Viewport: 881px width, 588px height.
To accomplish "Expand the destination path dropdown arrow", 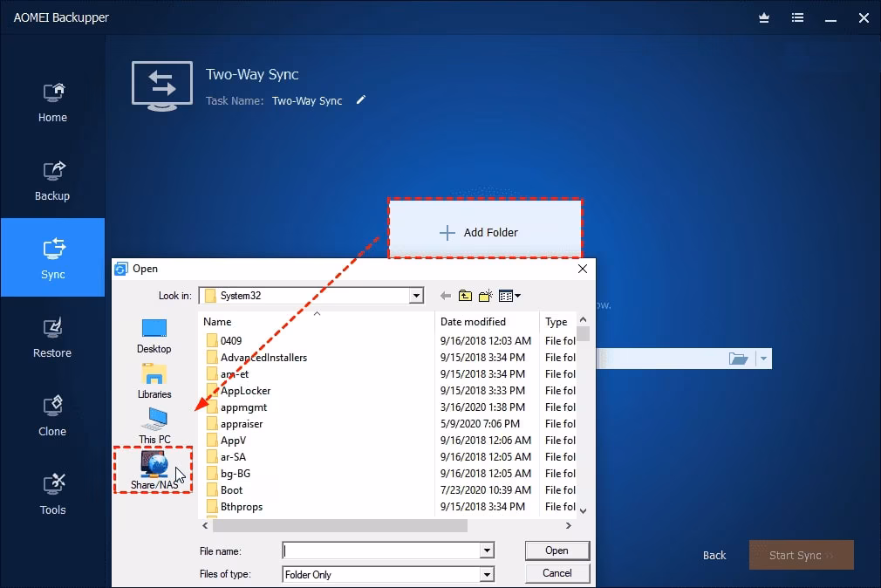I will (763, 359).
